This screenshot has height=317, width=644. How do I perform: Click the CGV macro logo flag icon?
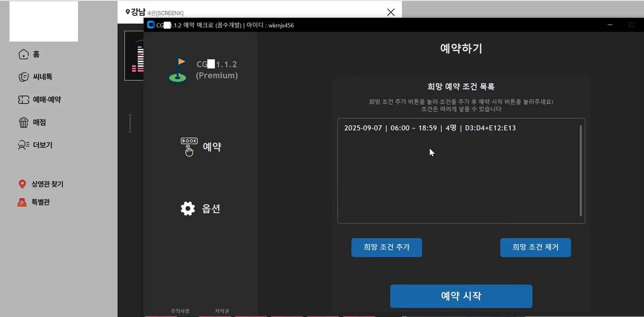pos(178,69)
